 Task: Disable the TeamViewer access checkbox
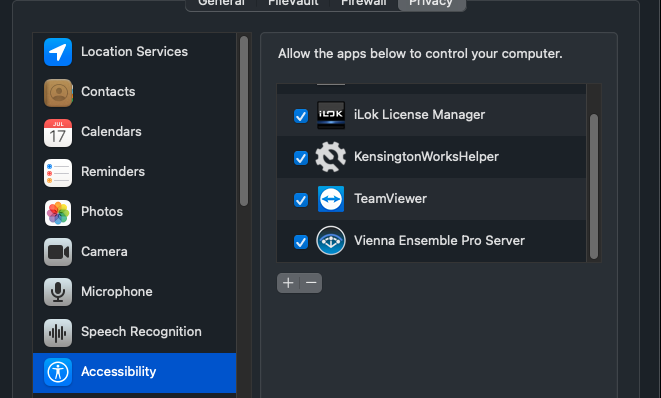tap(301, 200)
